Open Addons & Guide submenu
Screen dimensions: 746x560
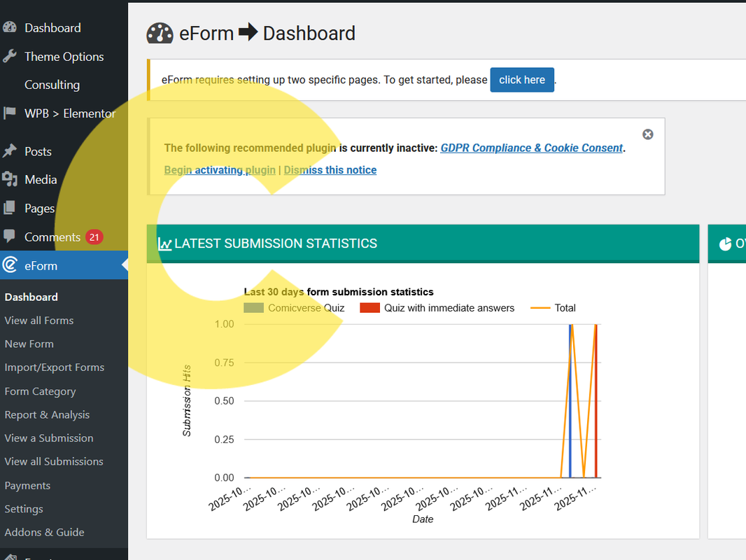tap(44, 532)
